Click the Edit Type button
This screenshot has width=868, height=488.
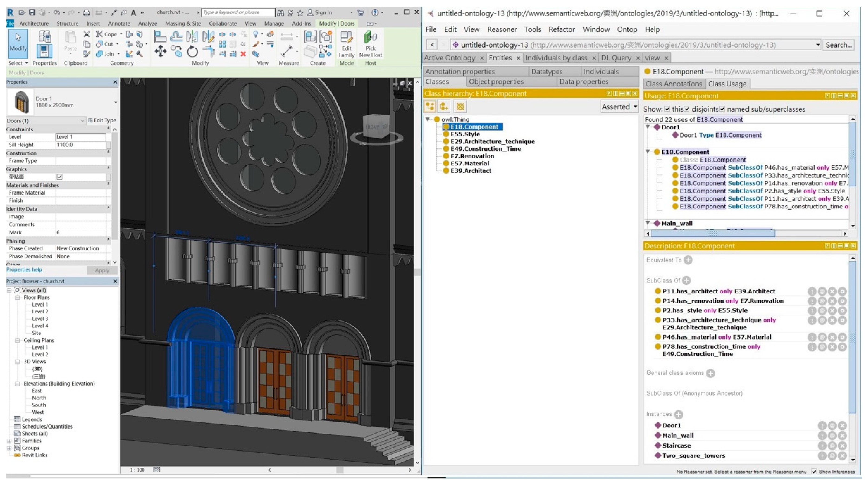[102, 120]
